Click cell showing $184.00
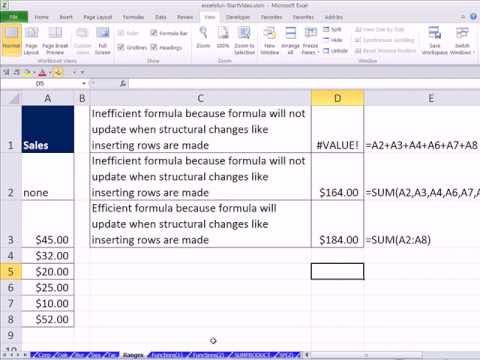The height and width of the screenshot is (360, 480). (337, 224)
